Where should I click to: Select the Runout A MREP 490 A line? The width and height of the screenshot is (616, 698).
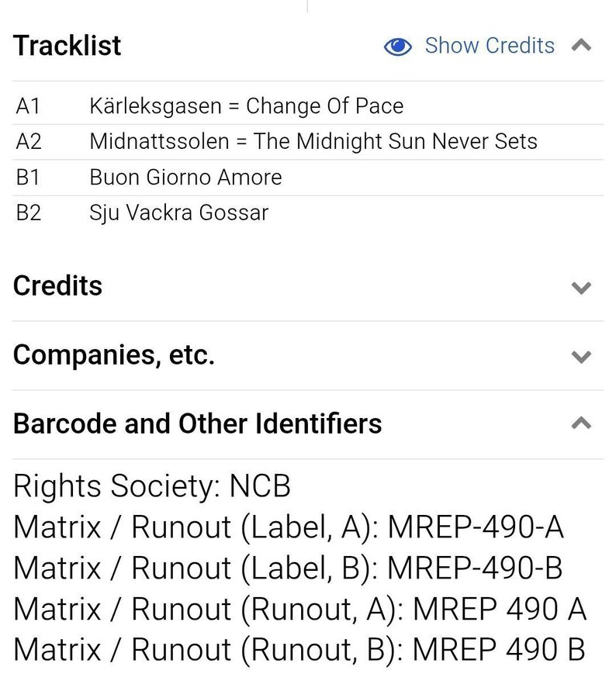click(300, 609)
